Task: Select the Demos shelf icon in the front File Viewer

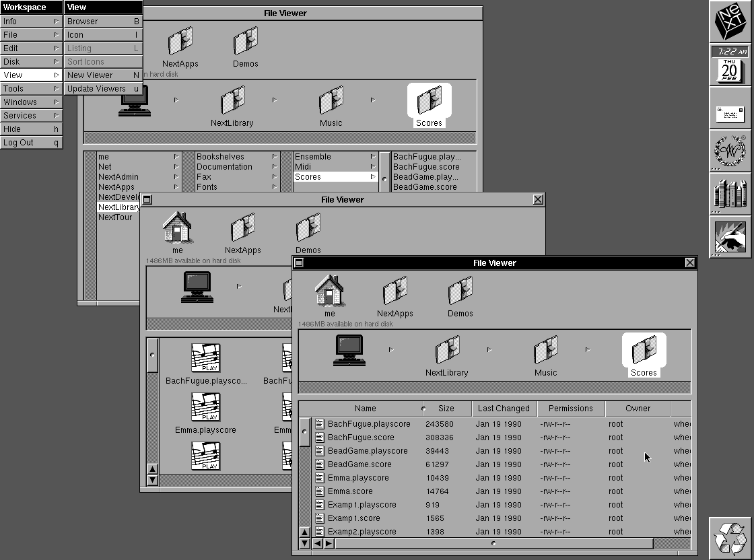Action: click(x=460, y=296)
